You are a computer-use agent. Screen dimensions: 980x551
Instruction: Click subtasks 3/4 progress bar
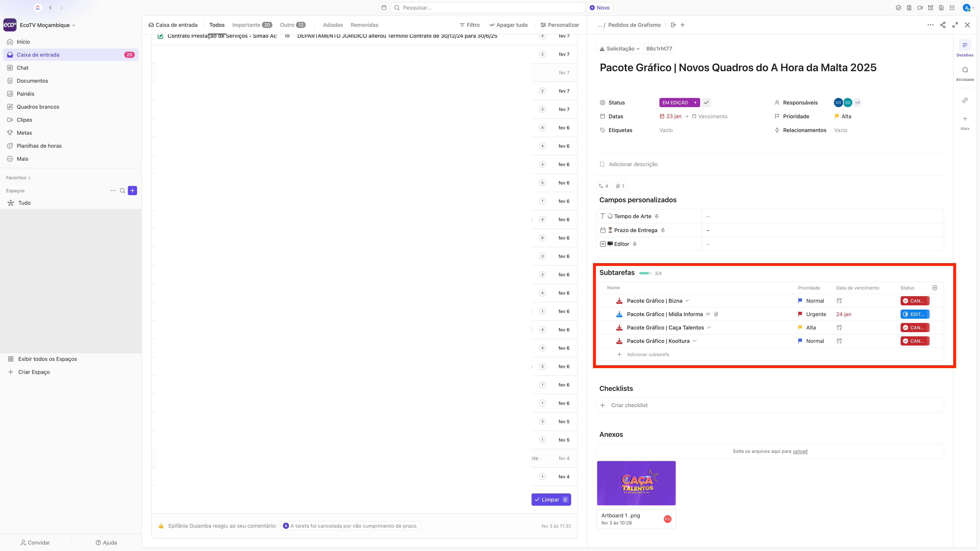(645, 273)
